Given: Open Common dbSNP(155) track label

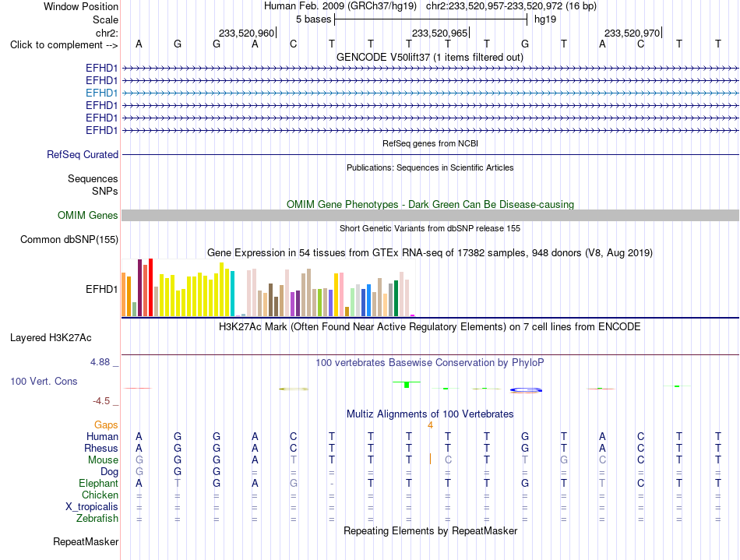Looking at the screenshot, I should [69, 239].
